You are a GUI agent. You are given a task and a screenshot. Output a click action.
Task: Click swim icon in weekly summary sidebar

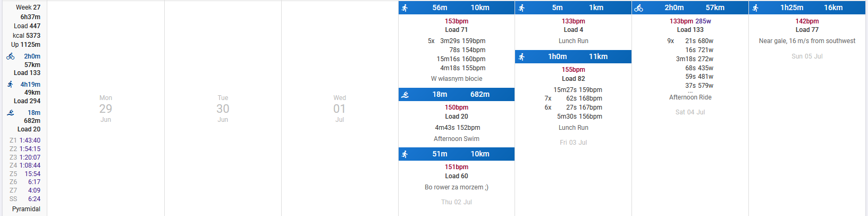coord(11,113)
